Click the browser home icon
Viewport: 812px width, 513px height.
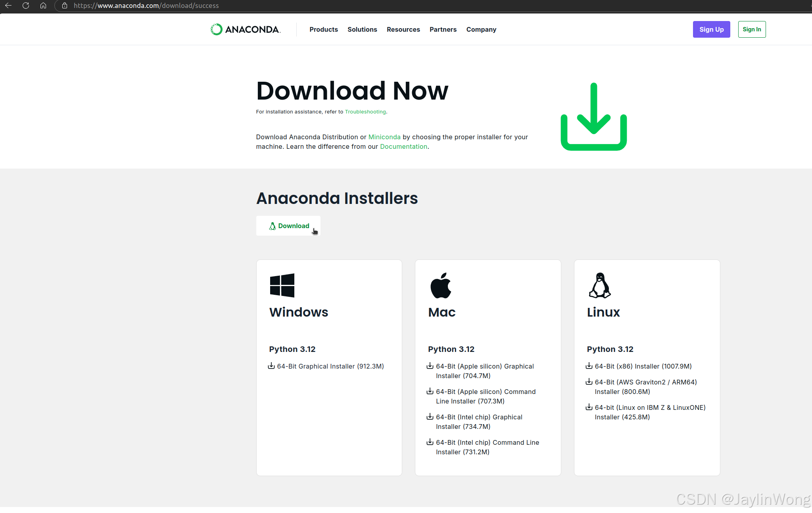43,6
